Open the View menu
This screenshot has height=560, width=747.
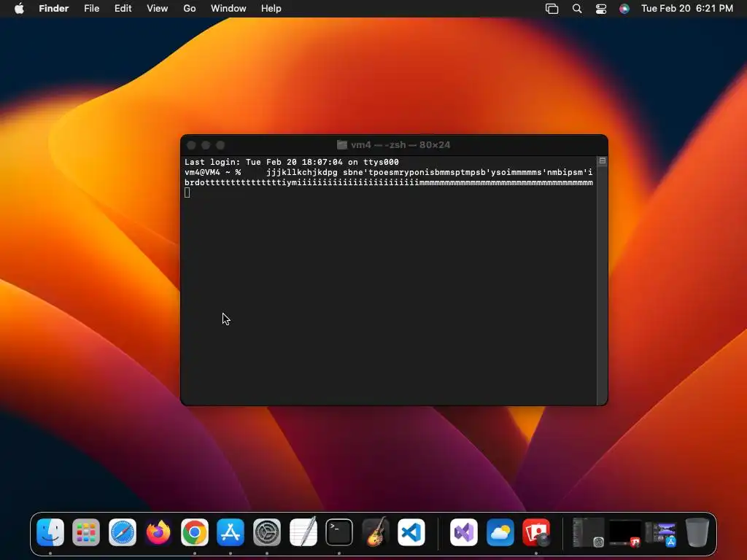[x=158, y=9]
